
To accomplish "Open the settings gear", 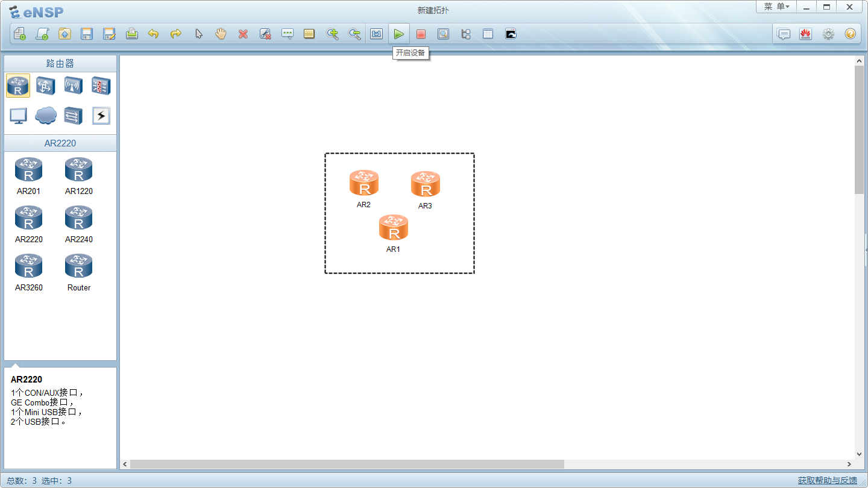I will pyautogui.click(x=828, y=34).
